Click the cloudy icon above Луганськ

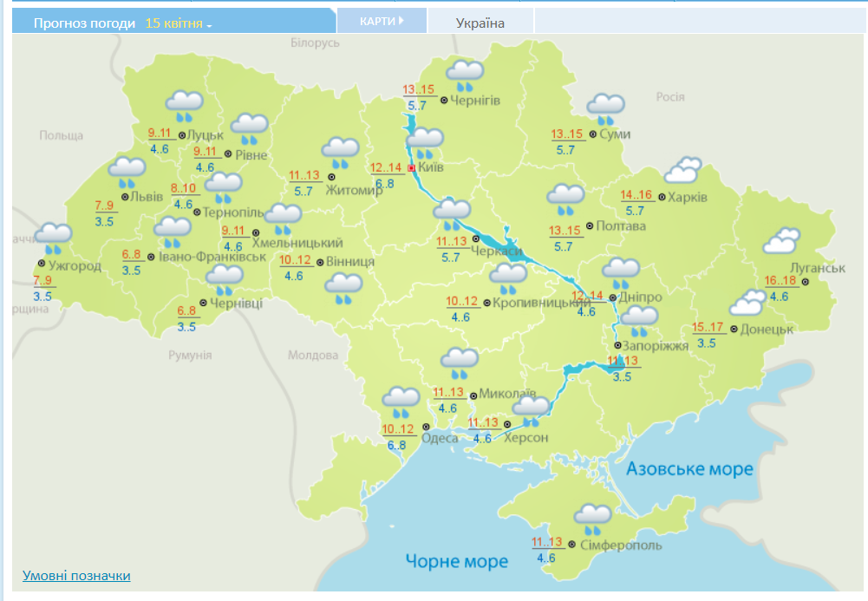click(x=781, y=241)
